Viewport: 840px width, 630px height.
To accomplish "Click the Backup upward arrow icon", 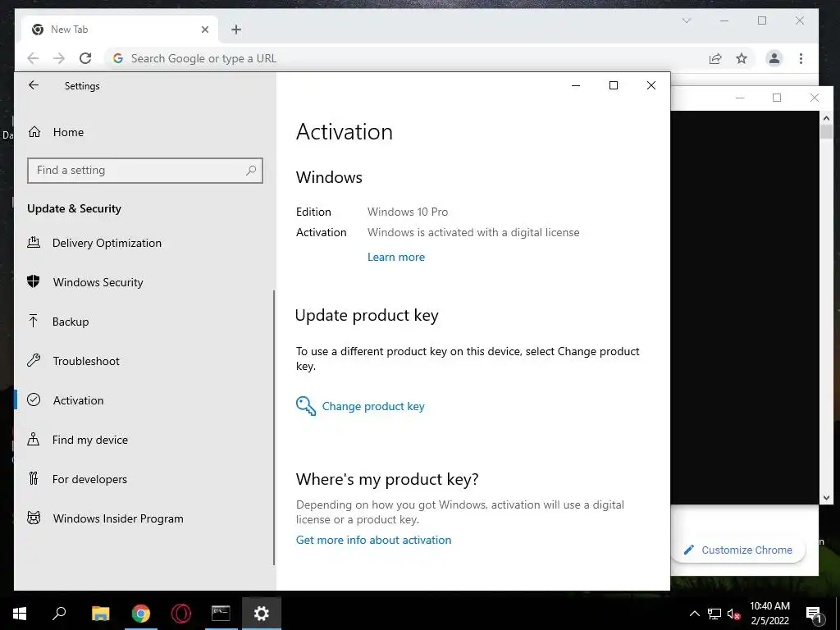I will point(33,321).
